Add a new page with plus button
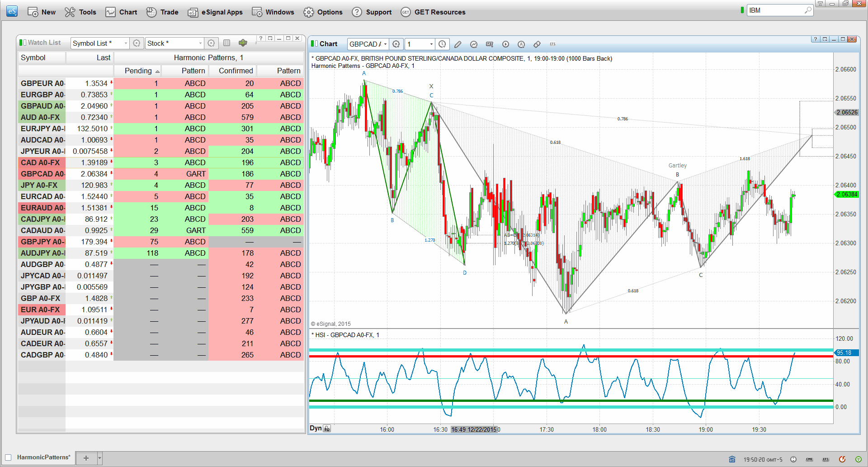The width and height of the screenshot is (868, 467). [x=86, y=458]
